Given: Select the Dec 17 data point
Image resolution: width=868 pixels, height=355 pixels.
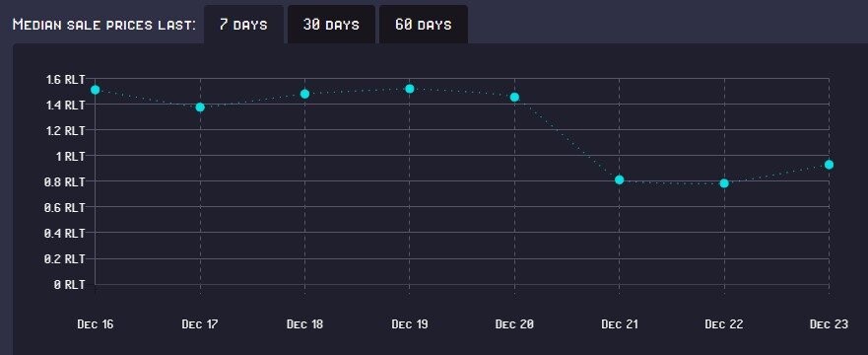Looking at the screenshot, I should click(x=200, y=106).
